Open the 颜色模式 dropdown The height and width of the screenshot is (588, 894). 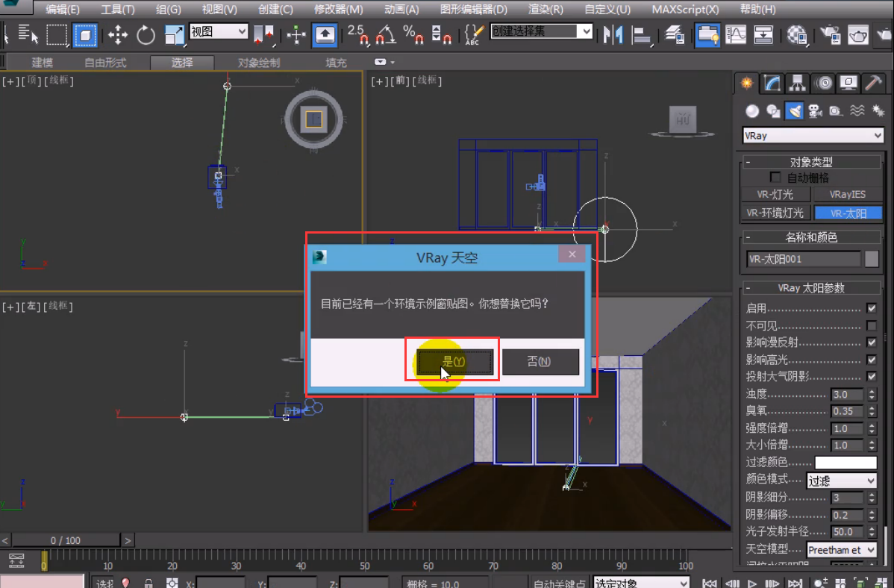pos(842,481)
